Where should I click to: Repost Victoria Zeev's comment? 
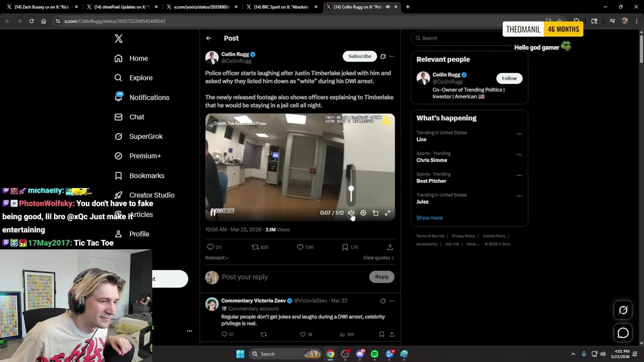[264, 334]
